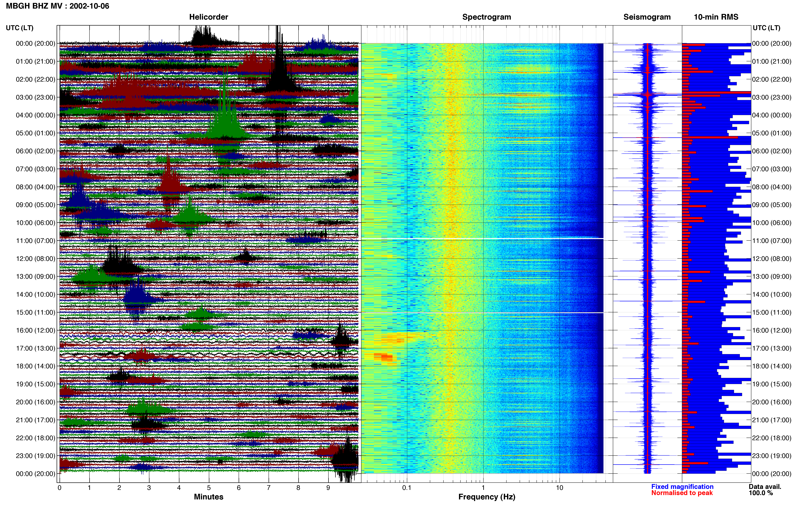This screenshot has height=508, width=812.
Task: Click left time label '20:00 (16:00)'
Action: click(36, 402)
